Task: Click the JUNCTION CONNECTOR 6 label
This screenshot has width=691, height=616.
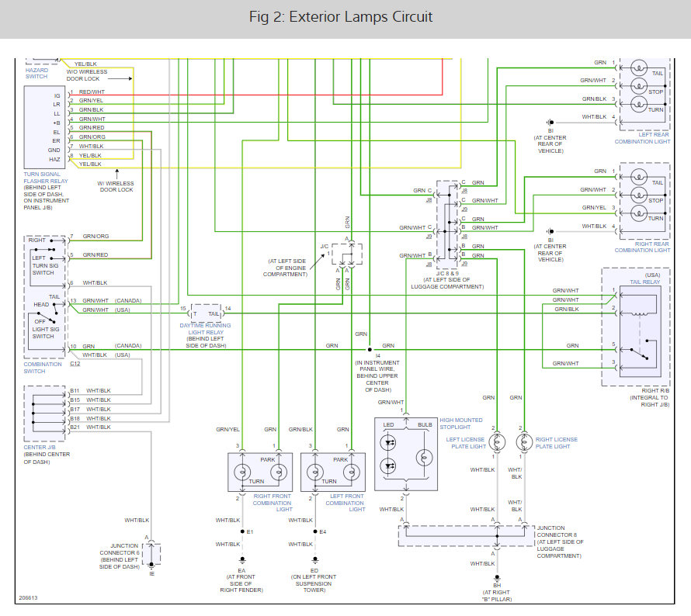Action: (x=119, y=549)
